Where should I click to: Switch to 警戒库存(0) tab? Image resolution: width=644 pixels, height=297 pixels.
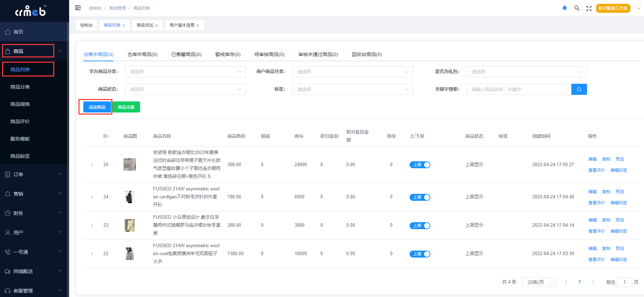tap(228, 54)
